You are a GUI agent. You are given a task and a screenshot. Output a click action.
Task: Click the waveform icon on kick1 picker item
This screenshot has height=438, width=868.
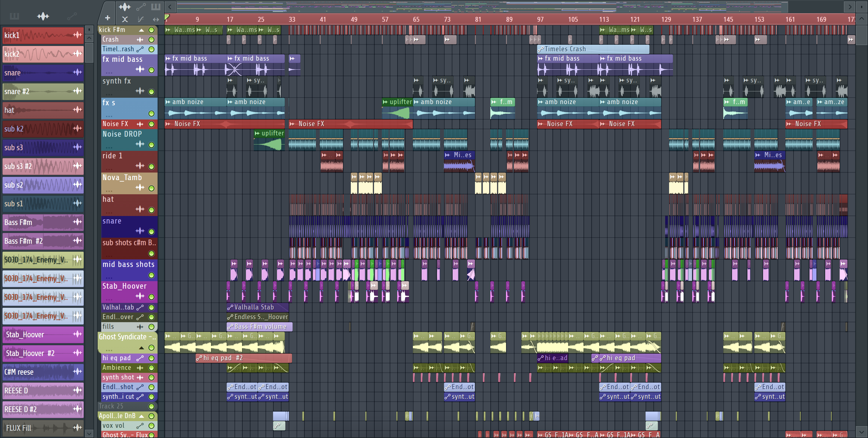[x=77, y=35]
